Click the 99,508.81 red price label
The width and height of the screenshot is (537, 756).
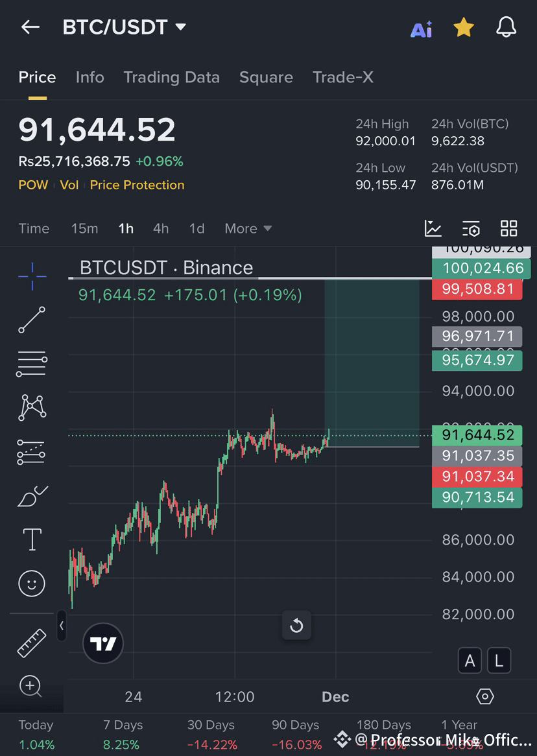pyautogui.click(x=477, y=289)
